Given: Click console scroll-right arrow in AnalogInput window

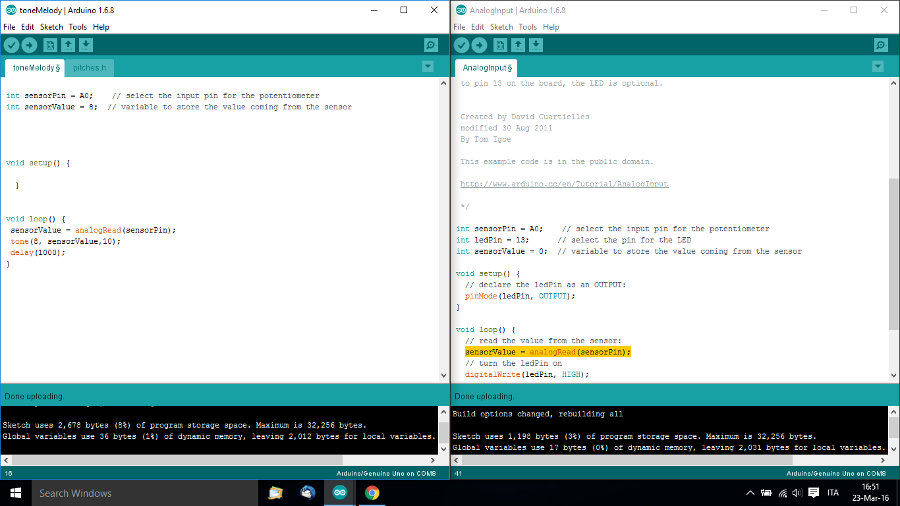Looking at the screenshot, I should [883, 460].
